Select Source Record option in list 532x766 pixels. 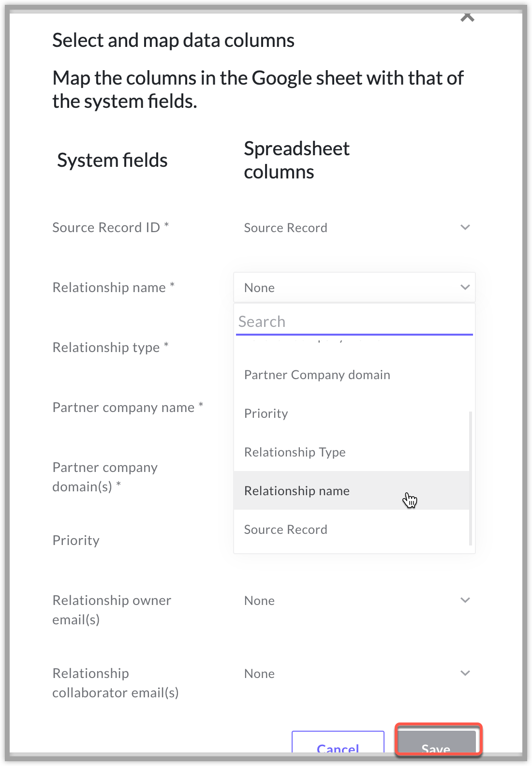pyautogui.click(x=285, y=530)
